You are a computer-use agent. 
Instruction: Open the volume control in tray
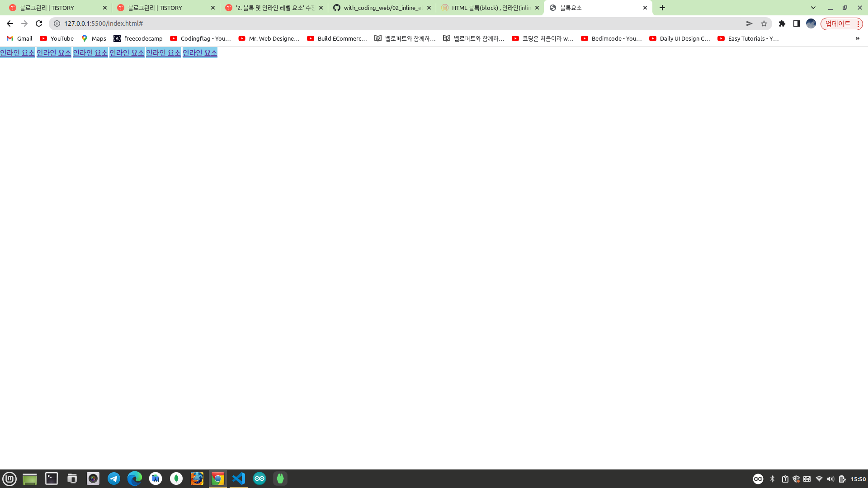[x=830, y=479]
